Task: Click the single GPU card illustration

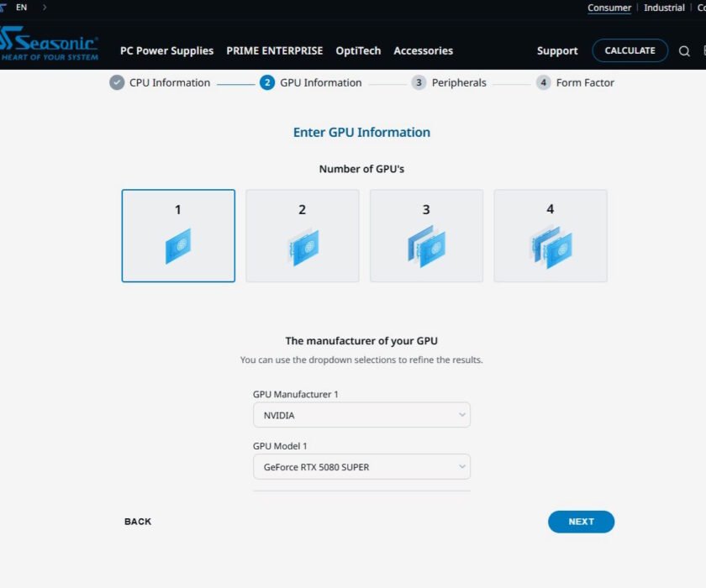Action: (x=178, y=246)
